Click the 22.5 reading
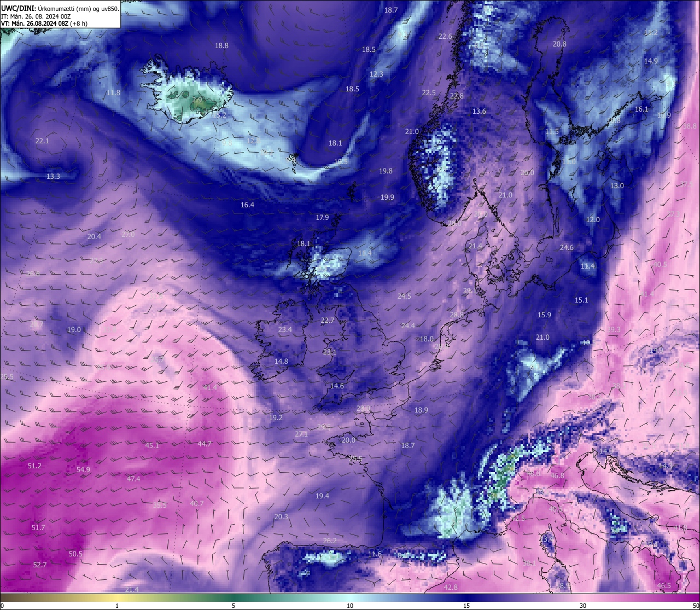Viewport: 700px width, 610px height. pos(429,93)
